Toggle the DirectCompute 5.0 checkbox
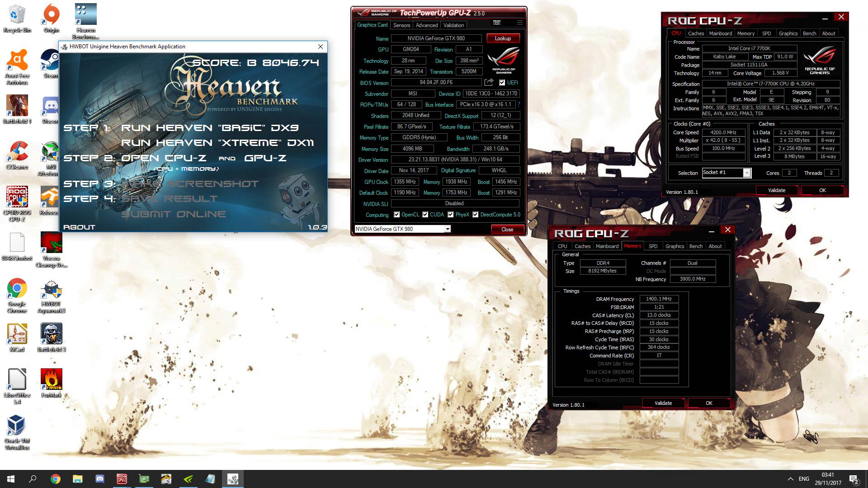 pos(475,215)
